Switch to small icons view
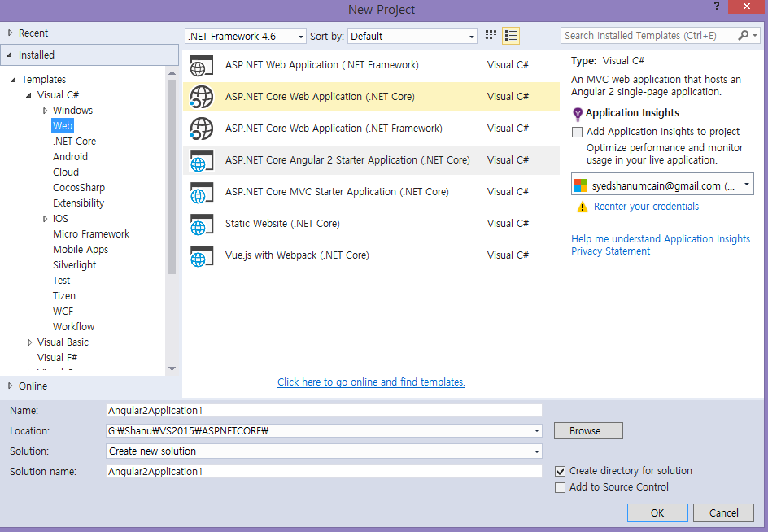Image resolution: width=768 pixels, height=532 pixels. pyautogui.click(x=491, y=36)
